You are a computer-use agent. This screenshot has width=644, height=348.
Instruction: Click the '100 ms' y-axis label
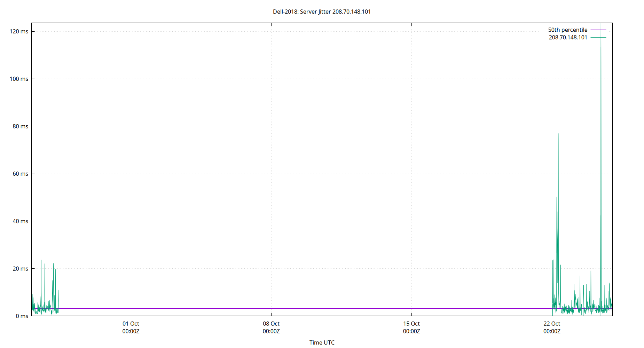point(19,79)
